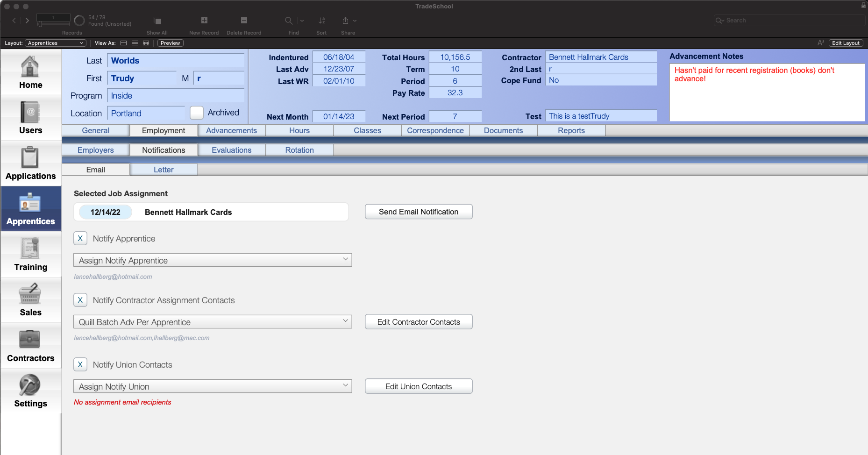Select the 12/14/22 job assignment row
868x455 pixels.
click(x=211, y=212)
